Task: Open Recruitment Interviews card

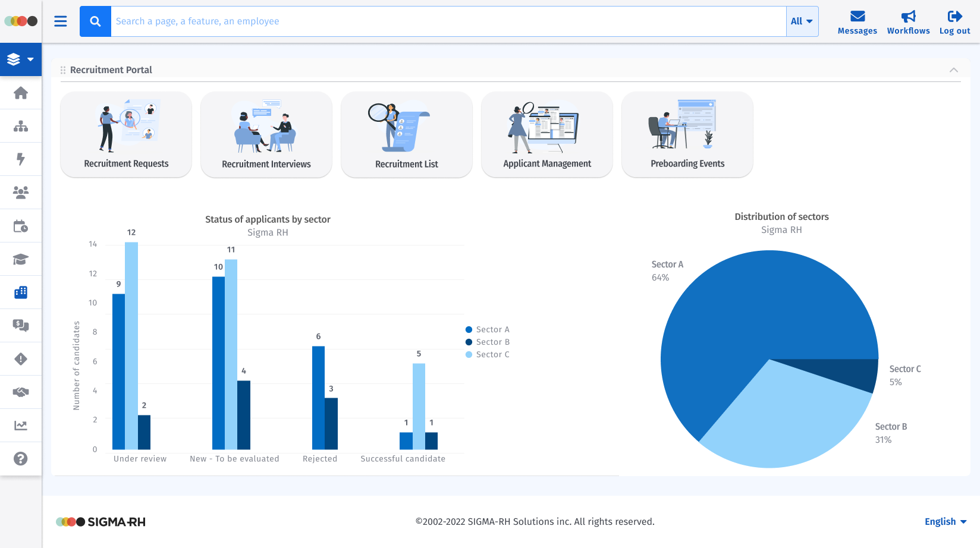Action: pyautogui.click(x=266, y=134)
